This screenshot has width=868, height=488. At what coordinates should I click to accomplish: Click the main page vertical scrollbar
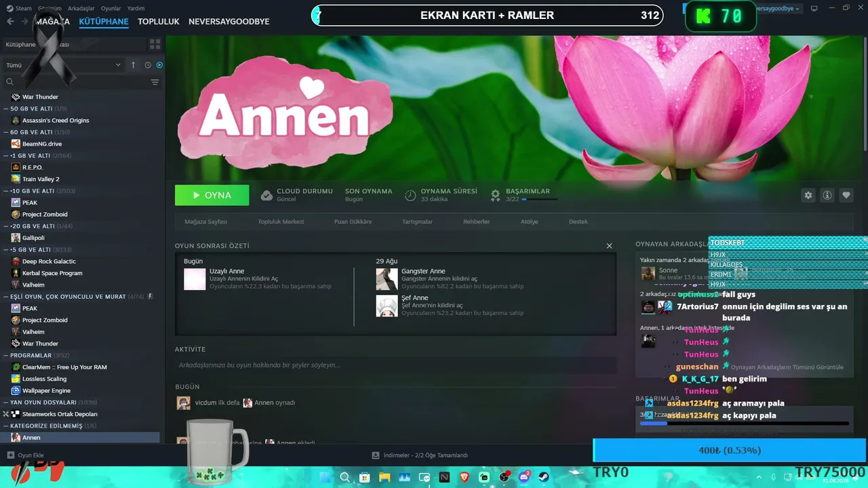865,95
